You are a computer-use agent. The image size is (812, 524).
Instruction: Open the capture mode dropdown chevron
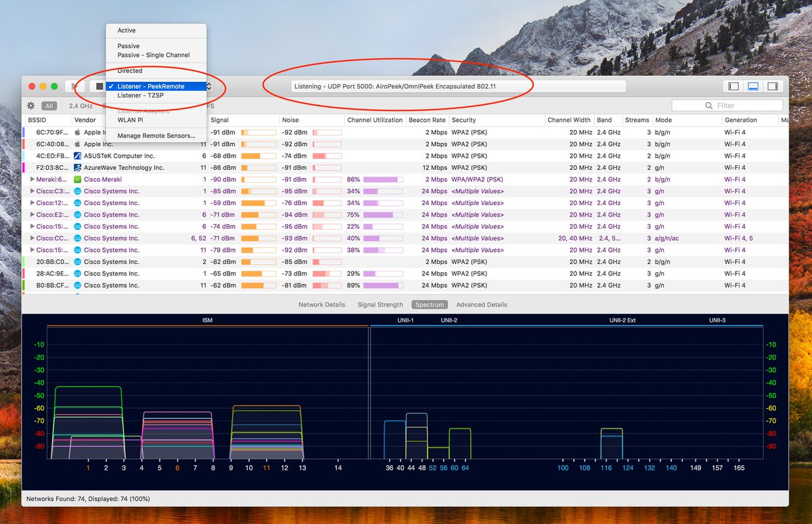pos(210,86)
